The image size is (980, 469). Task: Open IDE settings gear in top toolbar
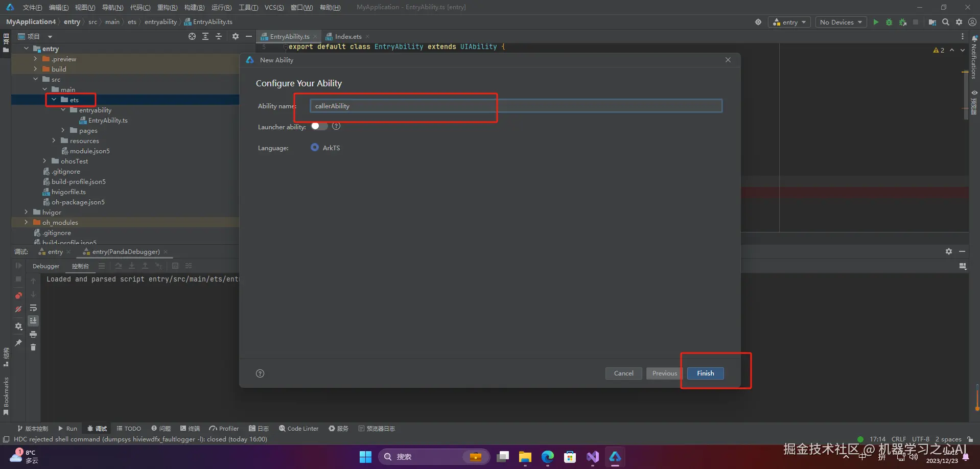click(x=959, y=22)
